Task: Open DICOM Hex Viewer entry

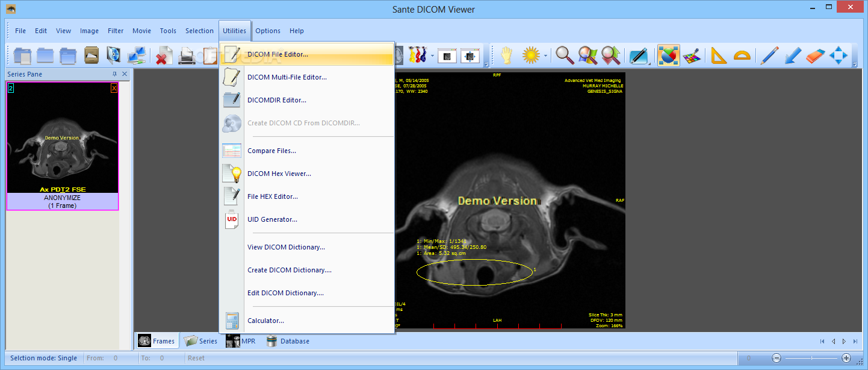Action: [x=307, y=174]
